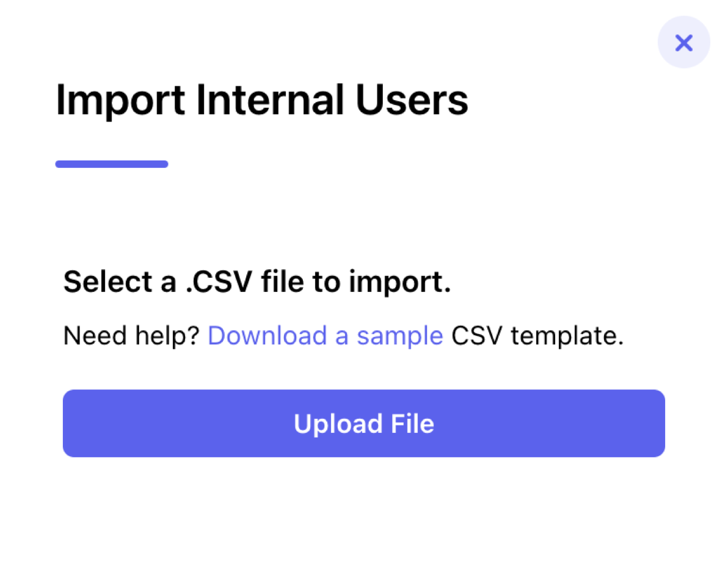Click the word 'import.' in the subtitle
728x580 pixels.
tap(400, 283)
